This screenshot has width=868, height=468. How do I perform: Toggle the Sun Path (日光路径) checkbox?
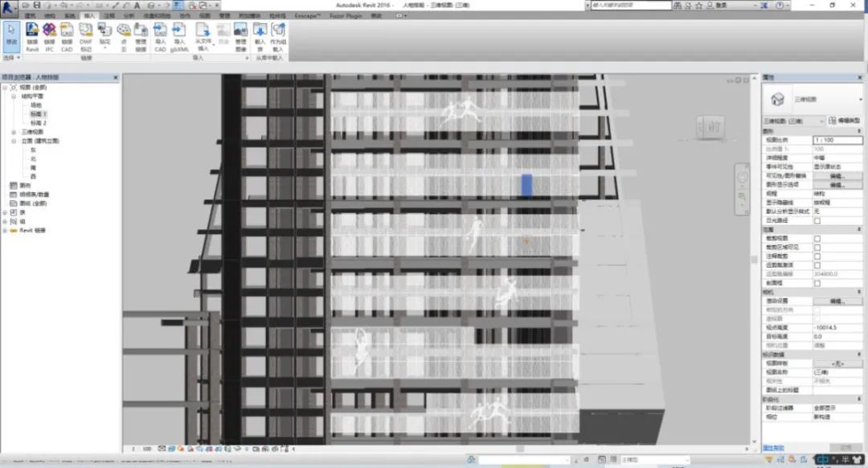pos(817,220)
